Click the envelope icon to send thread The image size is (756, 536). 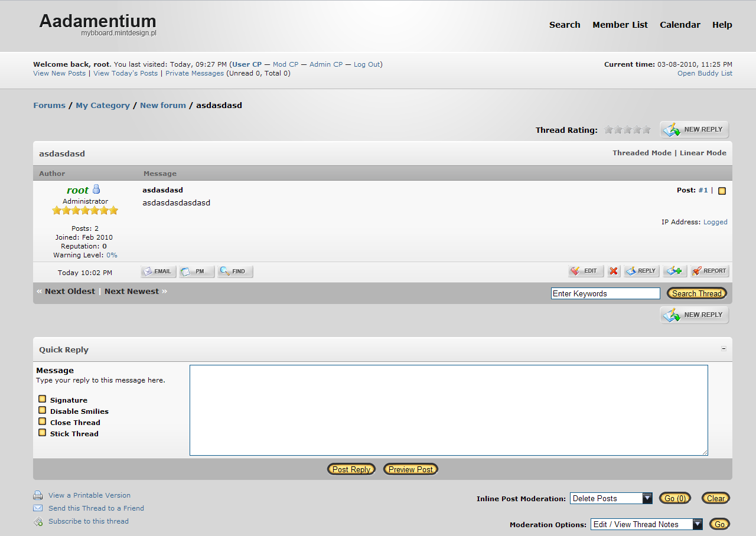(38, 508)
